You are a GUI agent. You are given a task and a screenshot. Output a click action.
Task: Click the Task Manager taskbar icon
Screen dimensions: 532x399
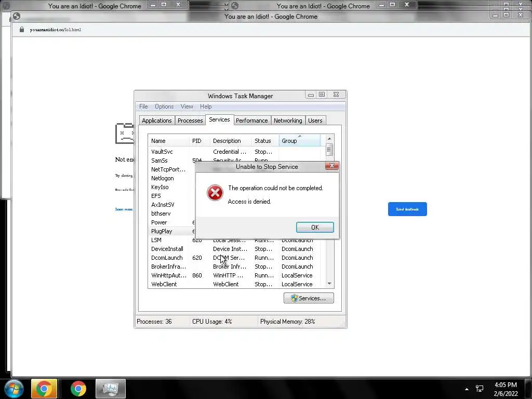point(111,389)
